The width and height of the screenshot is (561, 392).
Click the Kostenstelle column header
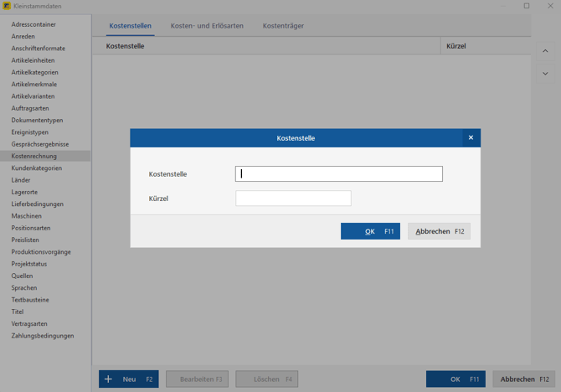click(x=126, y=46)
